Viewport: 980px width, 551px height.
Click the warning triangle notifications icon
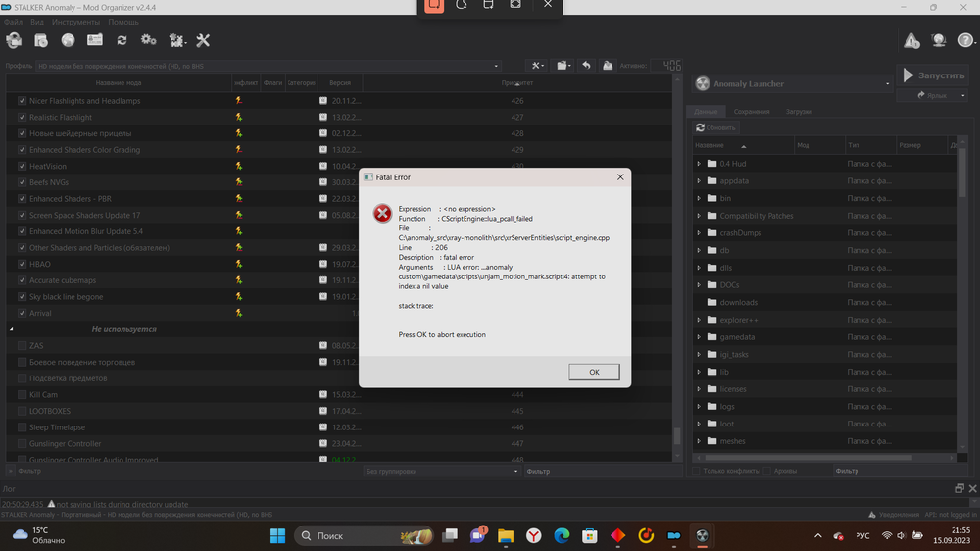(911, 40)
